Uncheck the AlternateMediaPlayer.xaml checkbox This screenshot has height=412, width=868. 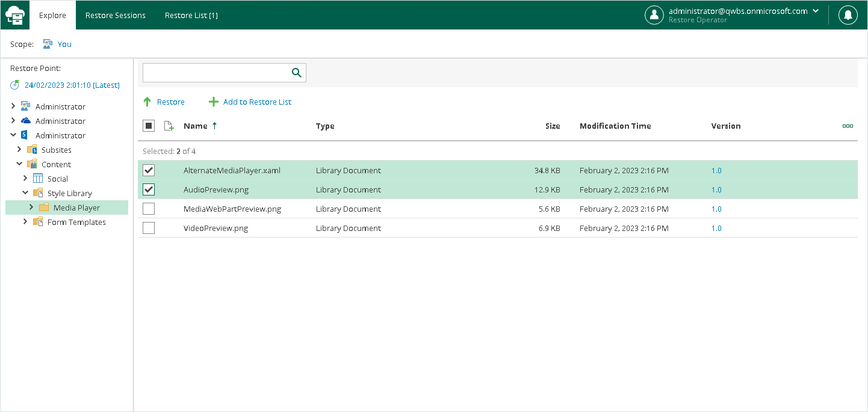pos(149,171)
